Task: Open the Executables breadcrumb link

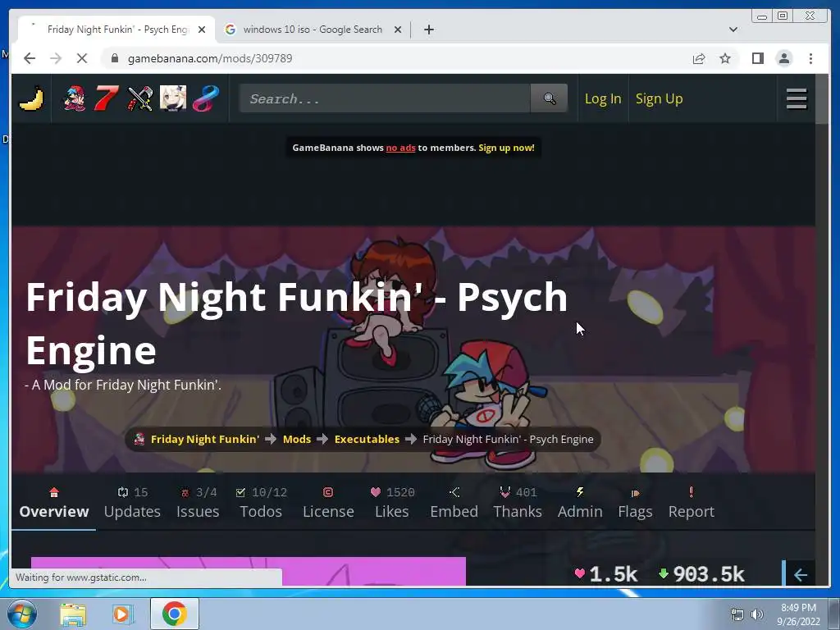Action: pos(367,440)
